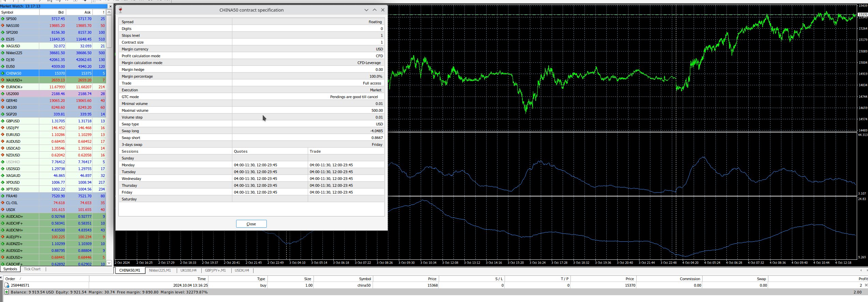Close order 258448571 with the grey X
Screen dimensions: 868x302
[866, 285]
